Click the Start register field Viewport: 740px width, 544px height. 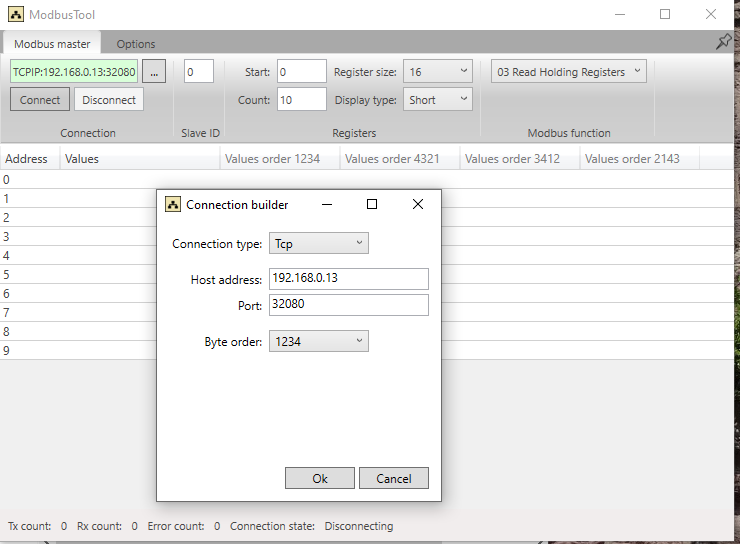point(302,72)
